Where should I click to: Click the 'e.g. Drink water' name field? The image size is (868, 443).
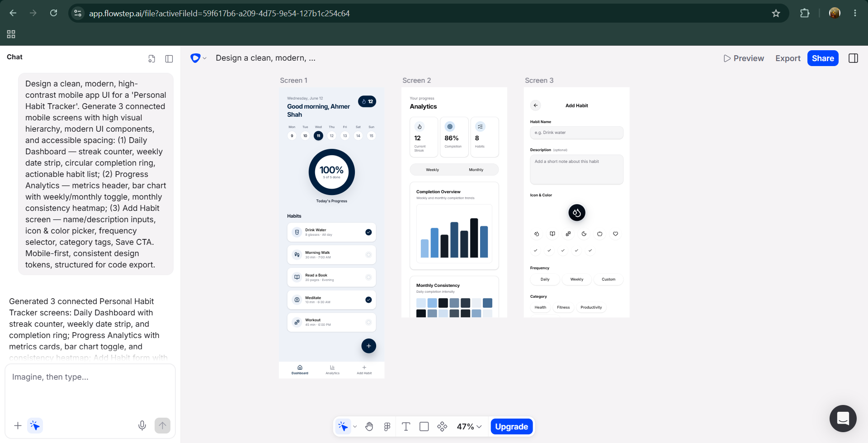pyautogui.click(x=576, y=133)
